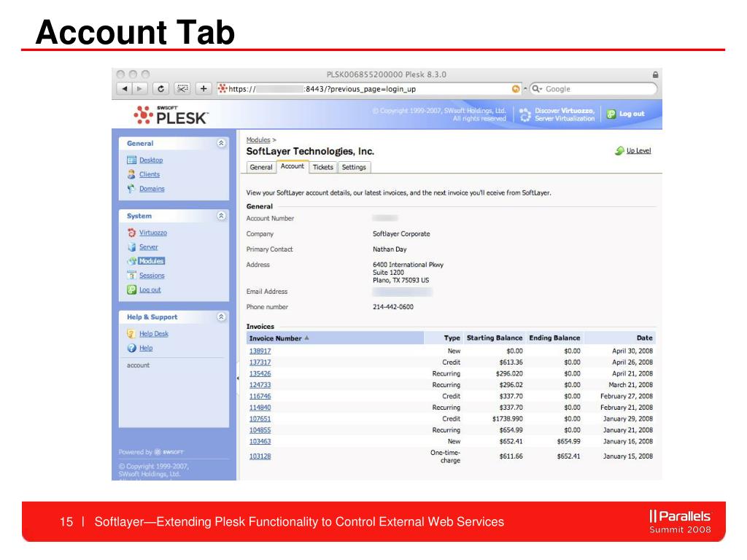Click the Modules breadcrumb link
Viewport: 747px width, 560px height.
(258, 140)
